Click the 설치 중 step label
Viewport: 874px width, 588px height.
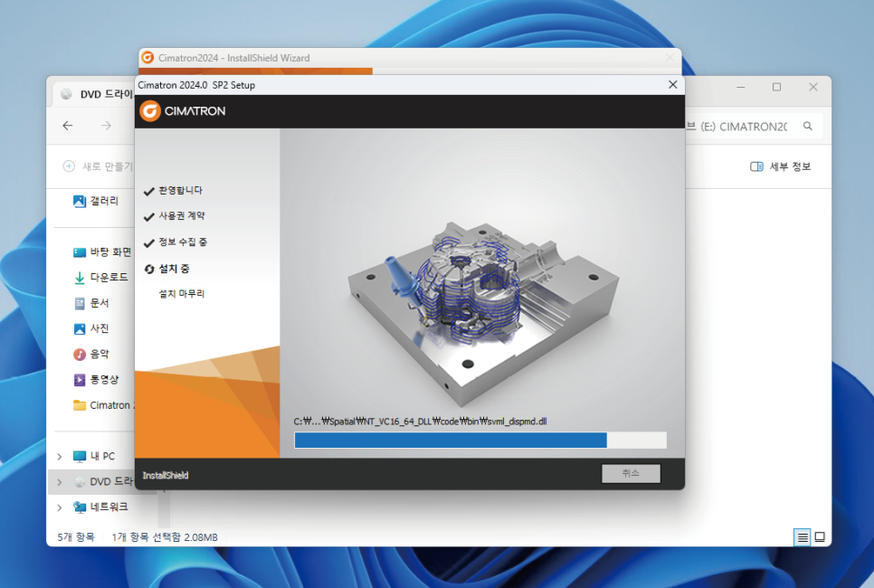[174, 269]
